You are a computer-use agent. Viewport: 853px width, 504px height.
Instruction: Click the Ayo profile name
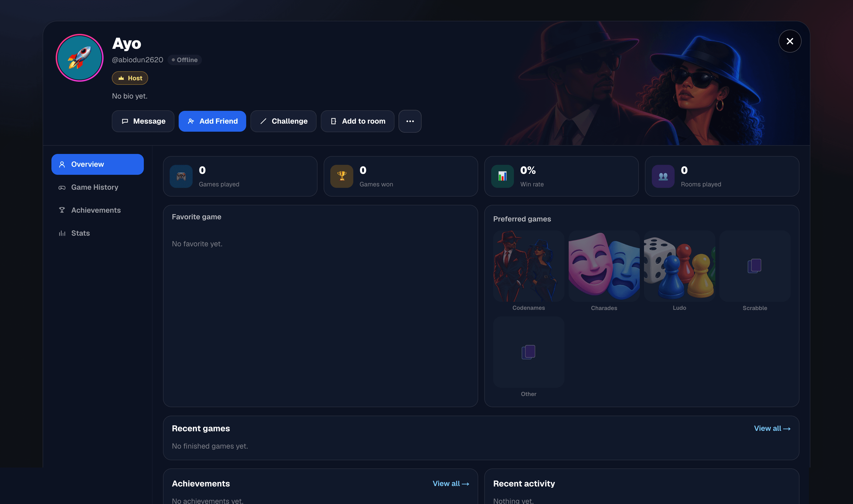tap(126, 44)
